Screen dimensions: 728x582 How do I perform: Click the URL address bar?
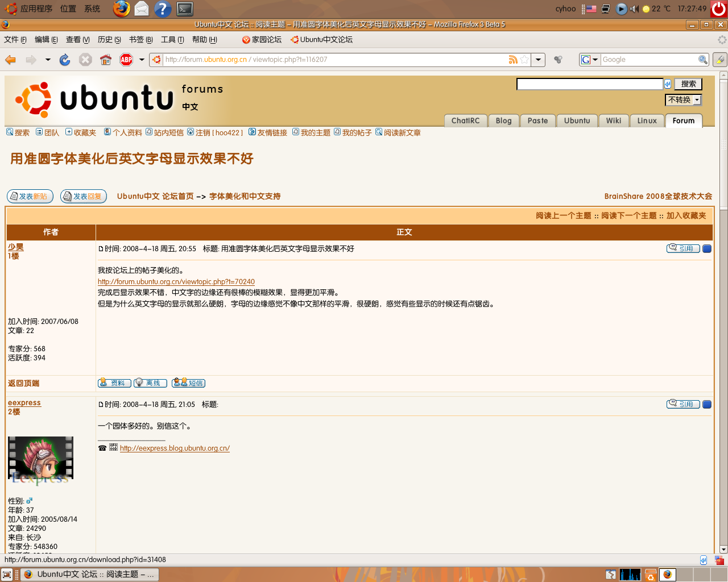click(336, 60)
